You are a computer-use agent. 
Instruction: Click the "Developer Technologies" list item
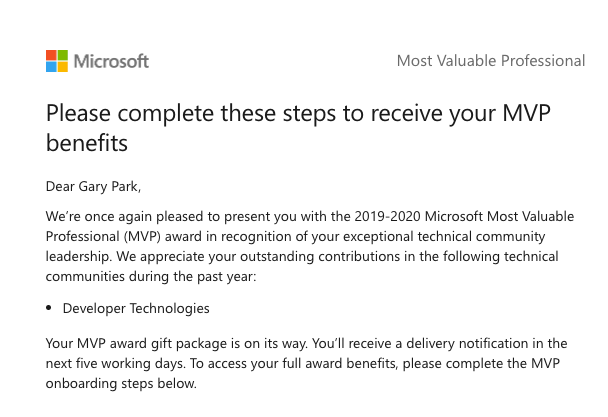click(x=136, y=309)
